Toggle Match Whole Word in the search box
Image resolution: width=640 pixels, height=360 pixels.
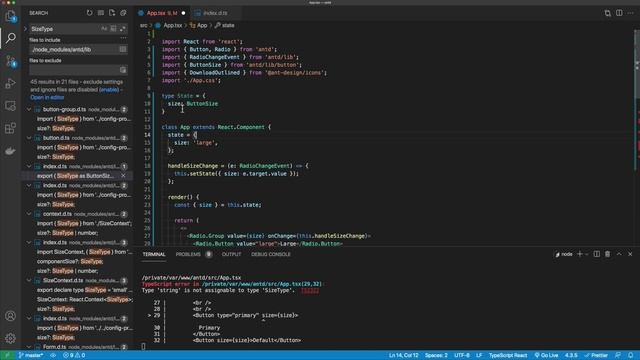(x=113, y=29)
